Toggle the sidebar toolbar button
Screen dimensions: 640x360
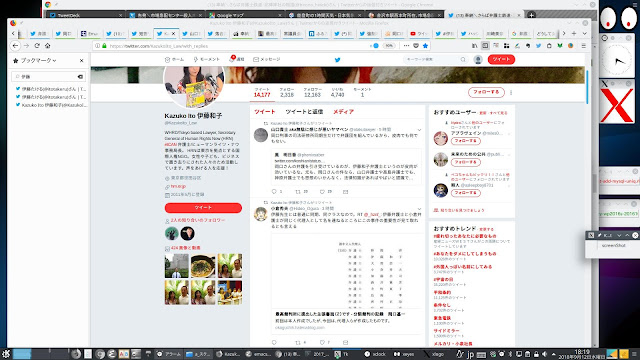click(485, 46)
